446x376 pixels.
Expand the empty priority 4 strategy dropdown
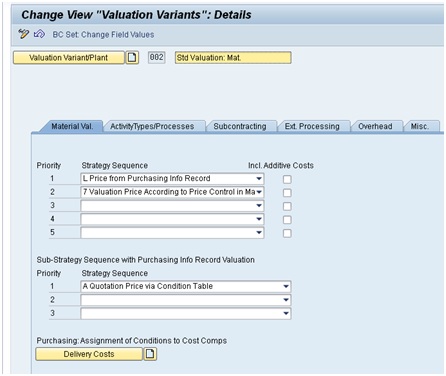[172, 219]
